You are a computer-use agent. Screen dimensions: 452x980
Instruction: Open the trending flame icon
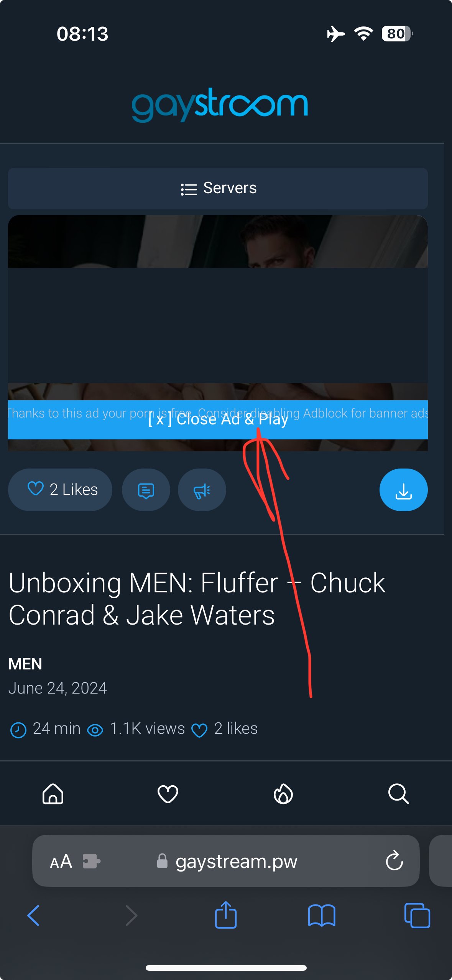click(x=283, y=793)
